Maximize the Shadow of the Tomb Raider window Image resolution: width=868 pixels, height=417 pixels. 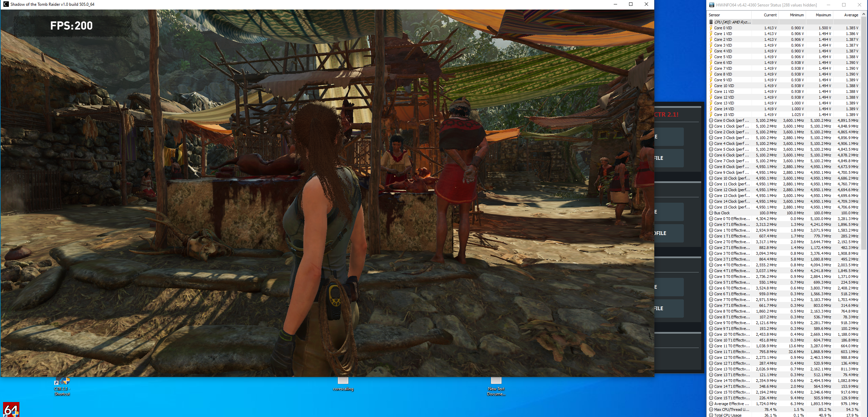(631, 4)
